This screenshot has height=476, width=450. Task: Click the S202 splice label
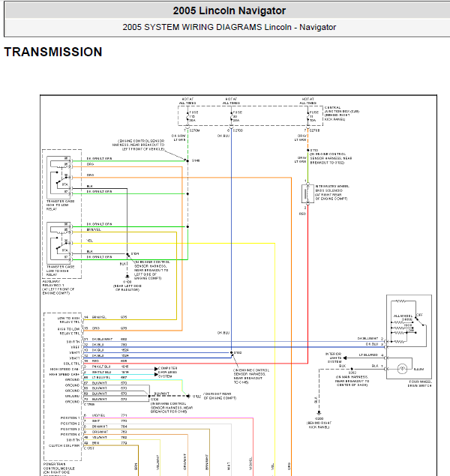pos(352,373)
